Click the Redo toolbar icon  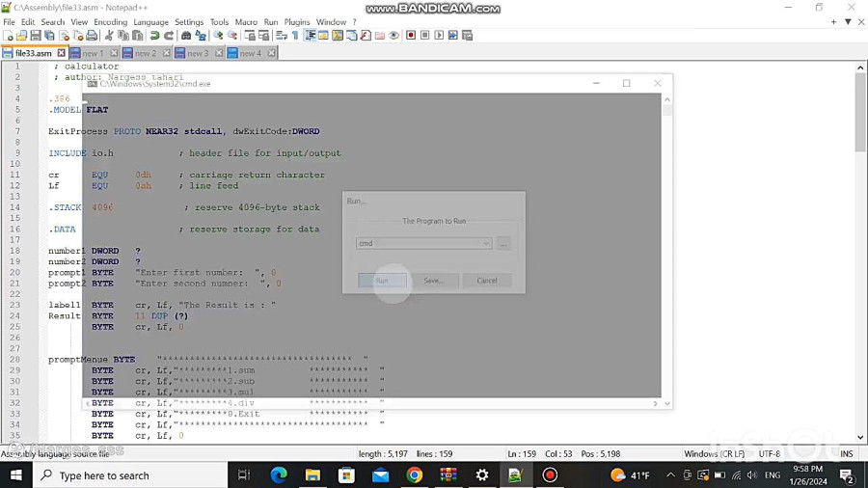point(169,36)
